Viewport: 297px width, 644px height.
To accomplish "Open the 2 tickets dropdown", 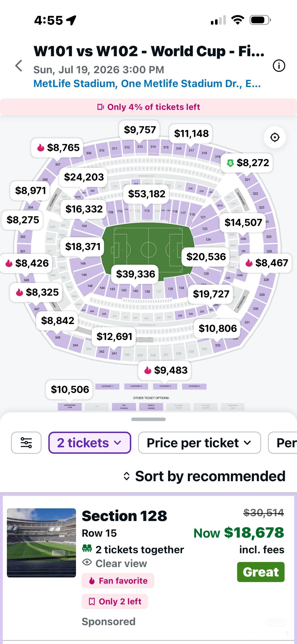I will tap(90, 442).
